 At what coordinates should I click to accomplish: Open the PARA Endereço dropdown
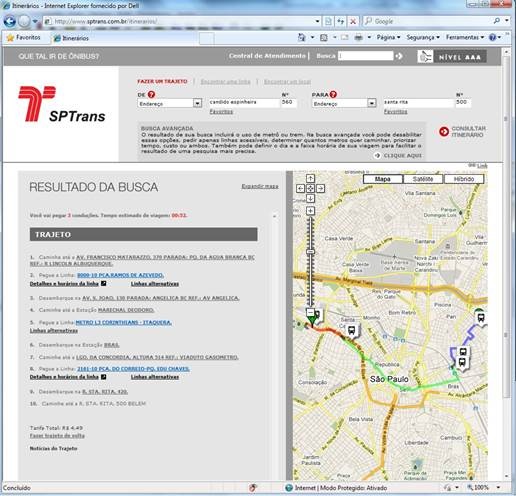(372, 103)
